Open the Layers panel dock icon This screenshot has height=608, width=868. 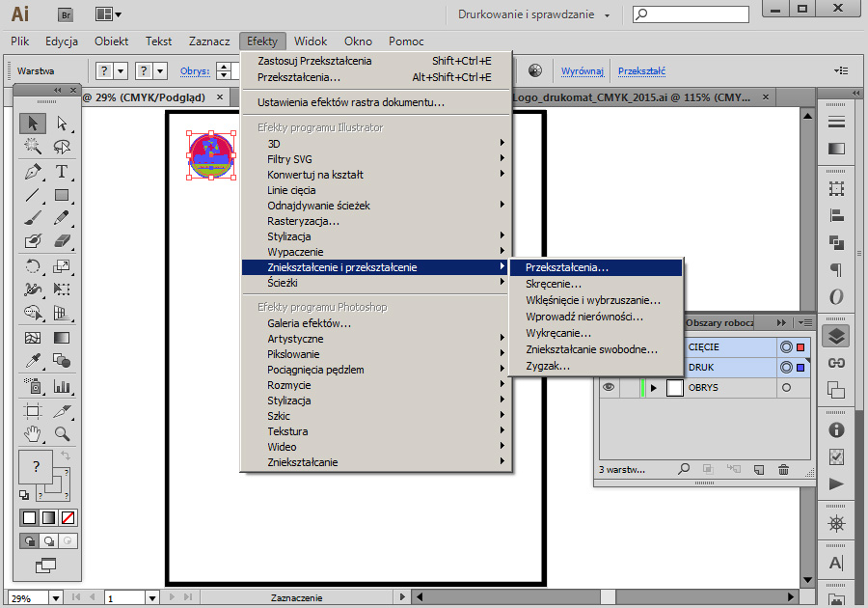click(836, 336)
